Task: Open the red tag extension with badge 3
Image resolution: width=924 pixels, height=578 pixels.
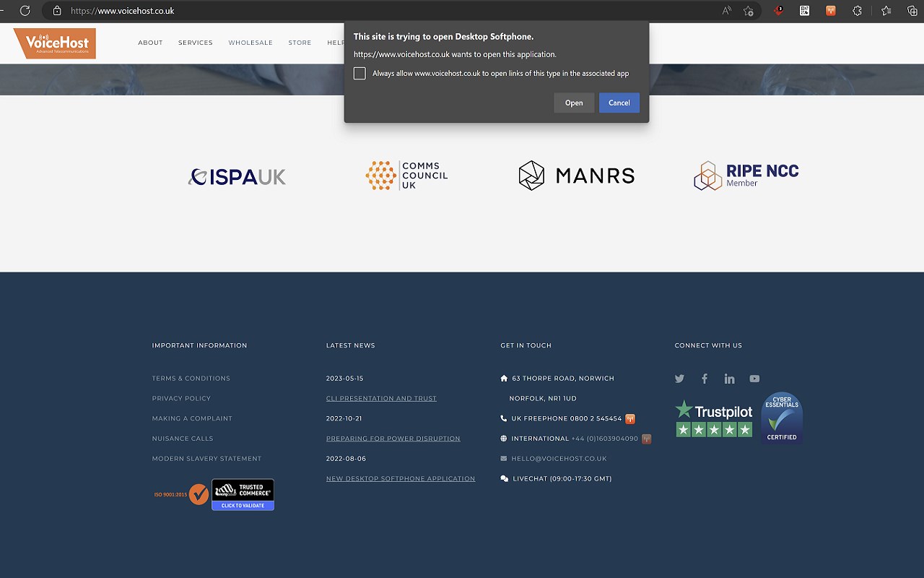Action: (778, 11)
